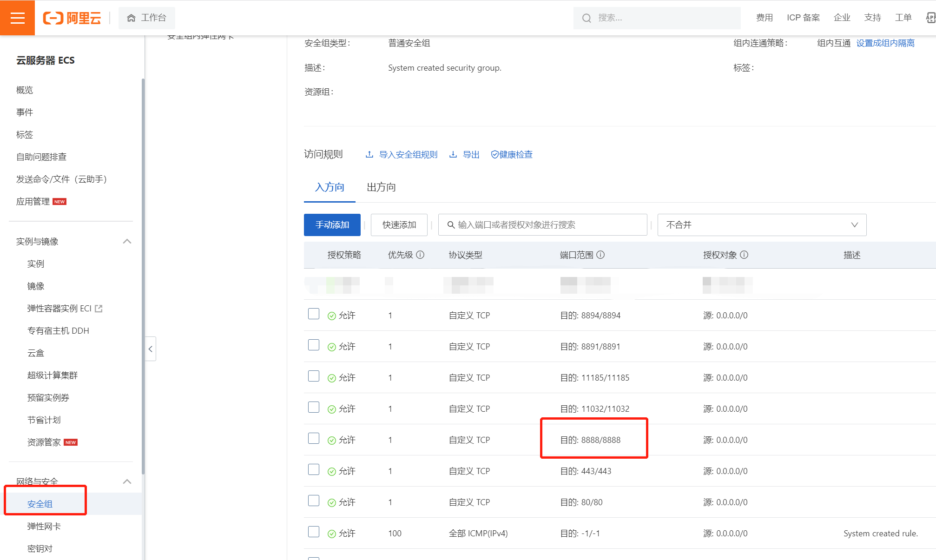Collapse the 网络与安全 section
936x560 pixels.
click(127, 481)
